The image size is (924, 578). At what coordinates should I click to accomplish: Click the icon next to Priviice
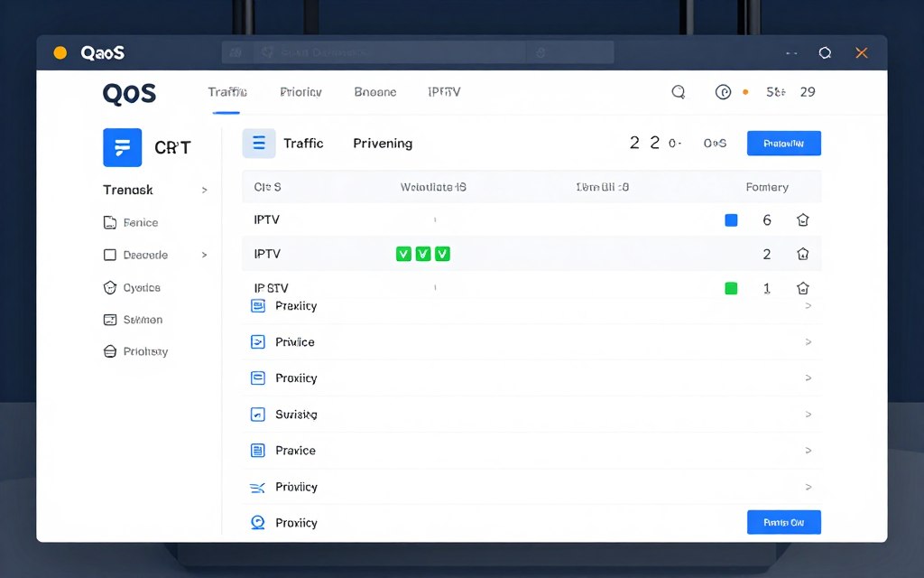(x=257, y=342)
